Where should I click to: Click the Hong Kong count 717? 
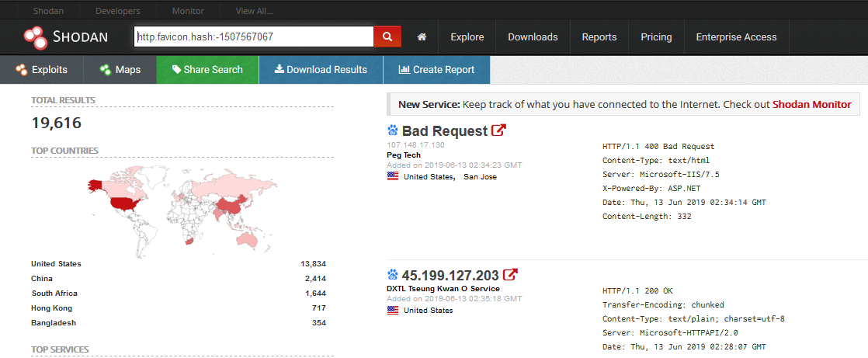(319, 308)
